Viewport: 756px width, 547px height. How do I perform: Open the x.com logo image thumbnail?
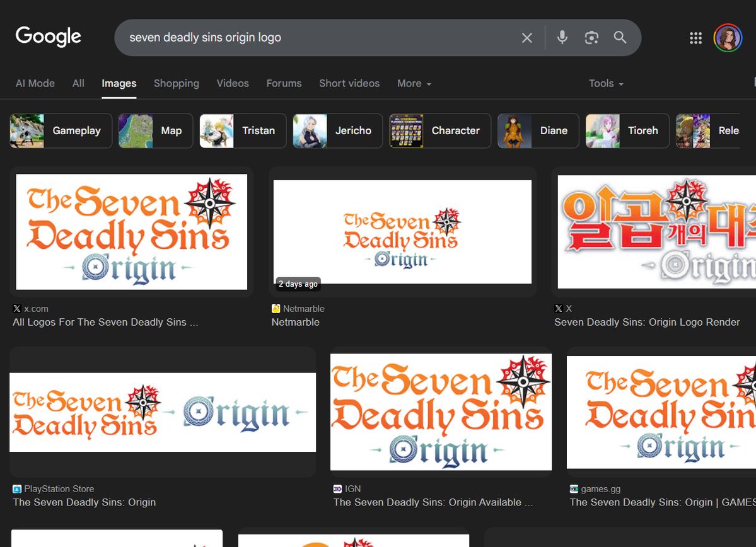pos(132,232)
